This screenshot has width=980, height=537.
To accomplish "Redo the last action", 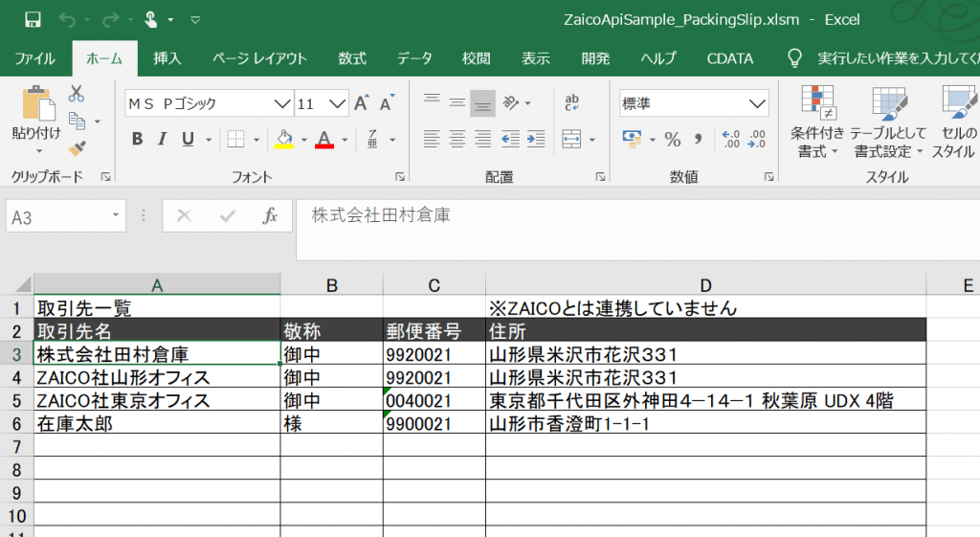I will coord(111,21).
